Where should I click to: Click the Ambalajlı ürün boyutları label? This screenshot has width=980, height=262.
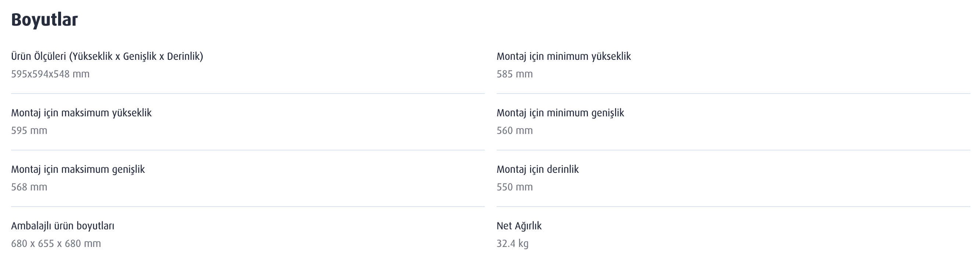click(63, 226)
